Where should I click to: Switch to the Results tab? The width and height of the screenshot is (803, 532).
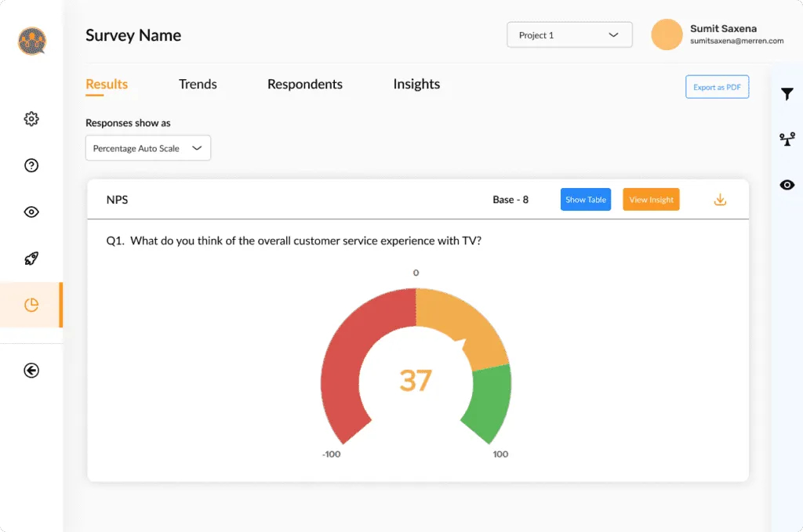tap(107, 85)
